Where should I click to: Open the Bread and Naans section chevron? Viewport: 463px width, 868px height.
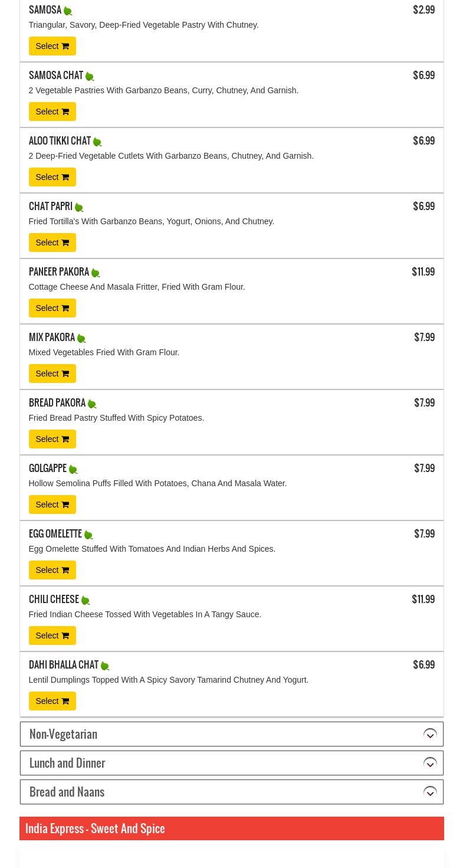(430, 792)
